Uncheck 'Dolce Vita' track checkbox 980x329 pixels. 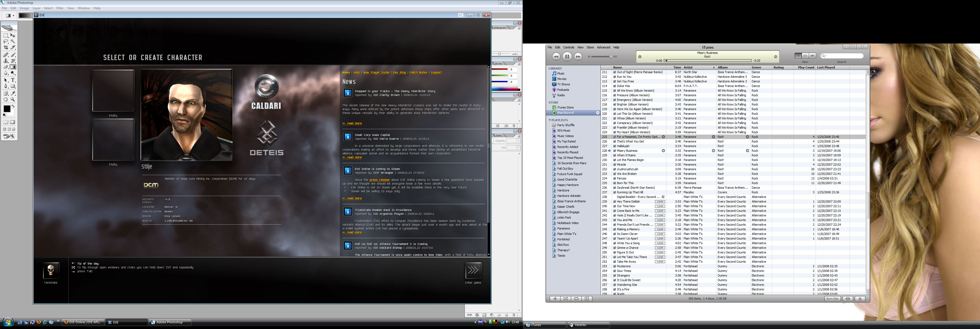coord(614,86)
